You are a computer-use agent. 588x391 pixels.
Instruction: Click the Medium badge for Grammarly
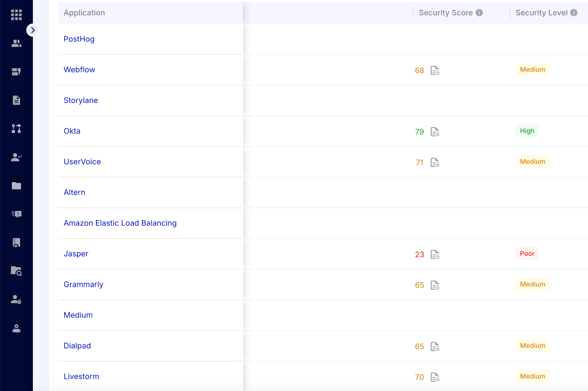[x=533, y=284]
